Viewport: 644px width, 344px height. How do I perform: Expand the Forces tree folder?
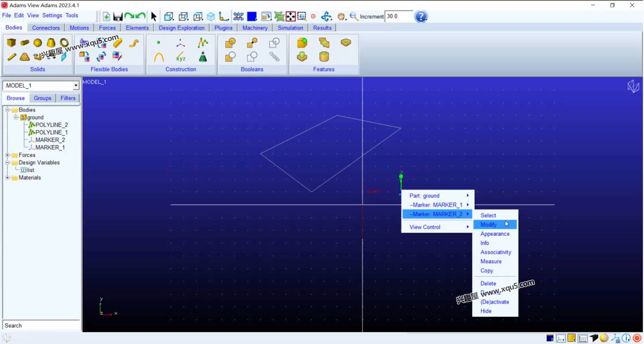click(x=8, y=155)
